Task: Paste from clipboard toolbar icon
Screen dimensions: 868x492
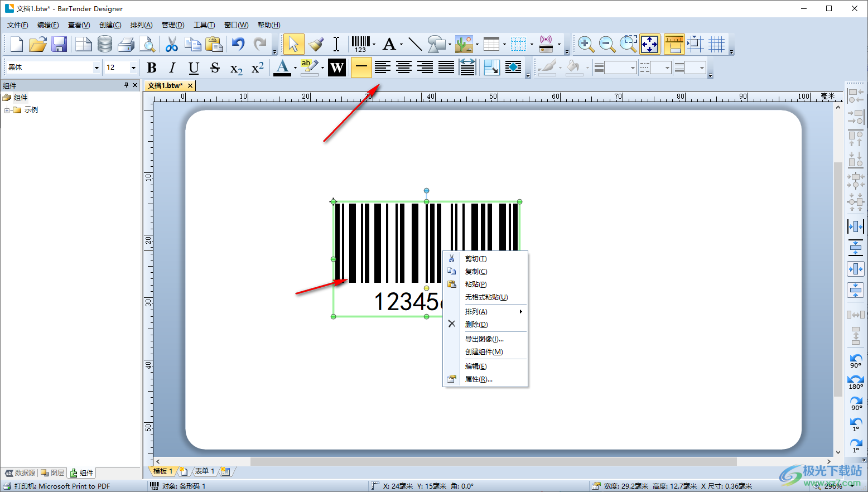Action: (x=214, y=44)
